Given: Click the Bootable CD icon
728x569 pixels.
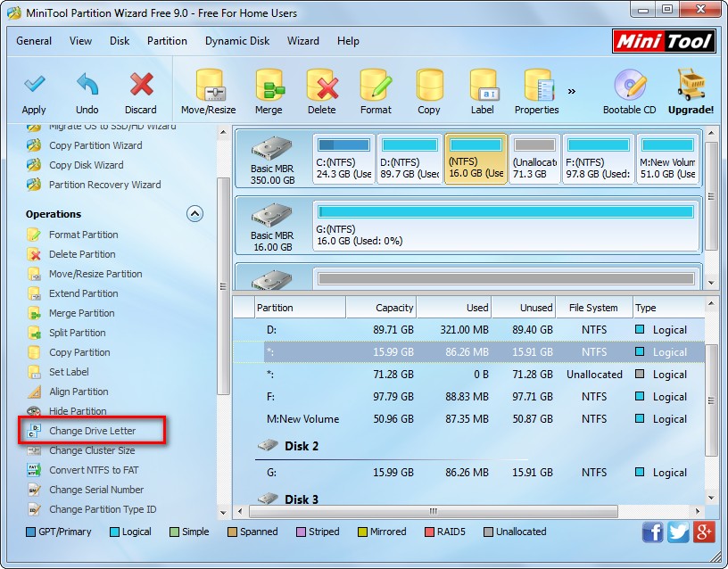Looking at the screenshot, I should click(x=630, y=85).
